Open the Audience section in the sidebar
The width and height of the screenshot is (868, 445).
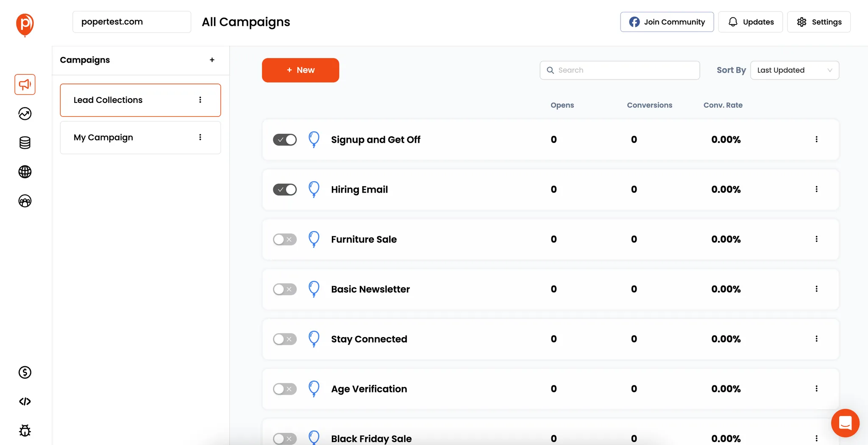(x=25, y=201)
